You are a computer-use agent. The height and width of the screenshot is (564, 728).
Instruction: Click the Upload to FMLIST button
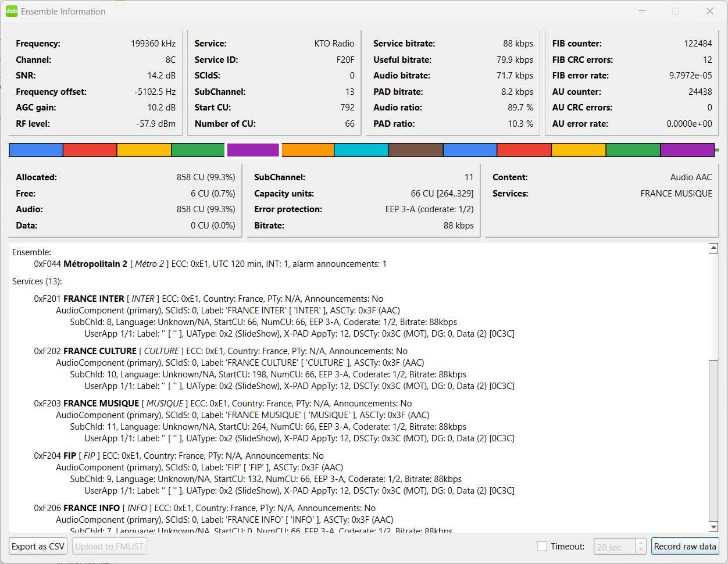109,546
